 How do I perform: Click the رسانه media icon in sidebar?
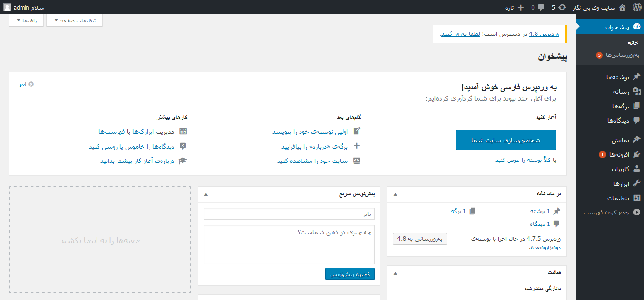(x=636, y=91)
